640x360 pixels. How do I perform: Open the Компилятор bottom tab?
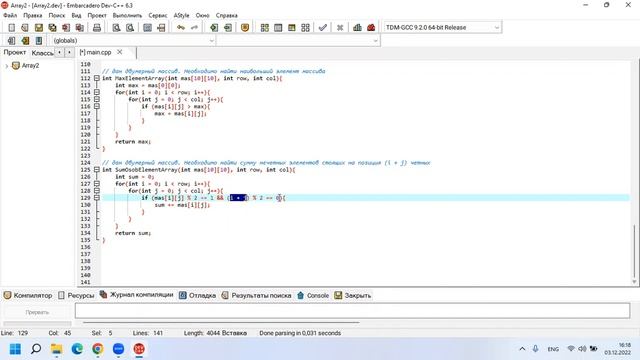click(28, 296)
